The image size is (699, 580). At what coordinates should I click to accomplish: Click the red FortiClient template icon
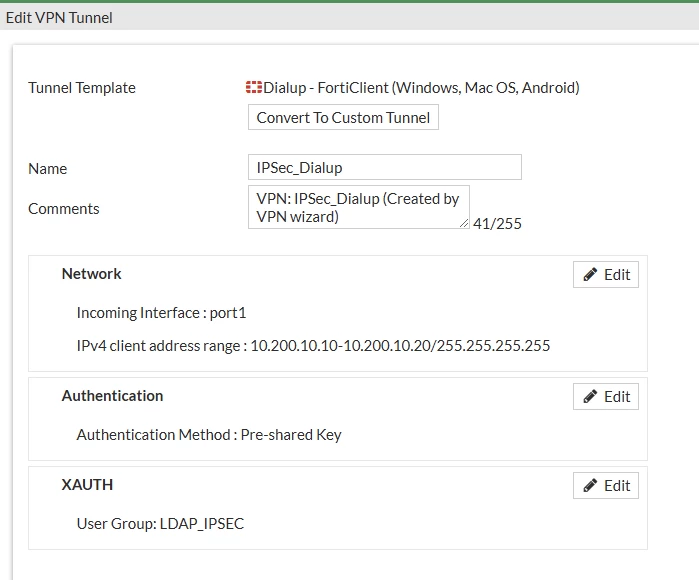(254, 87)
